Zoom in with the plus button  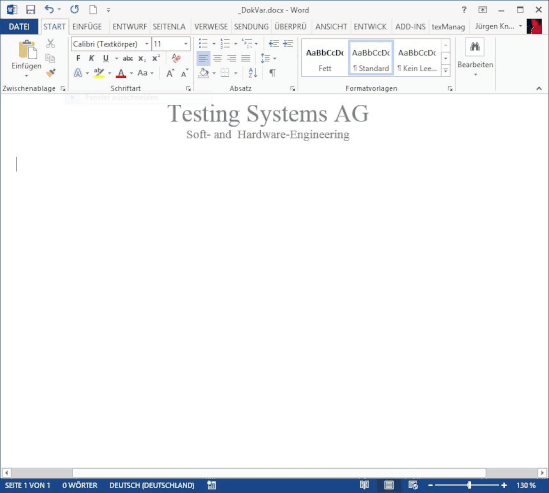(x=504, y=485)
